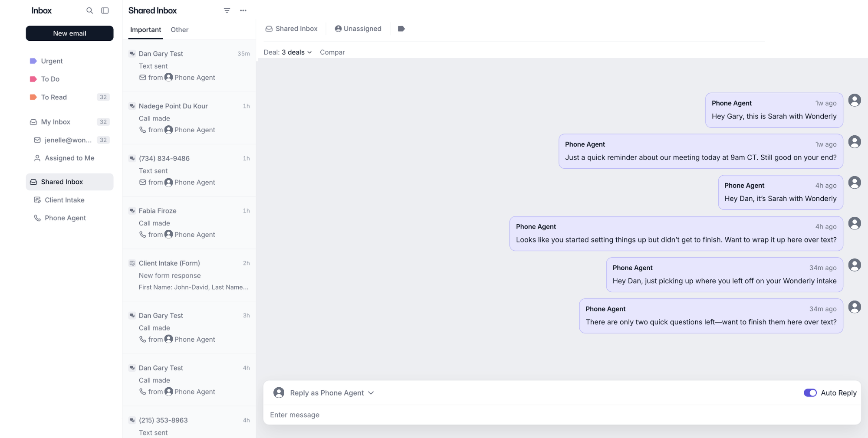868x438 pixels.
Task: Select the Important tab
Action: [x=145, y=29]
